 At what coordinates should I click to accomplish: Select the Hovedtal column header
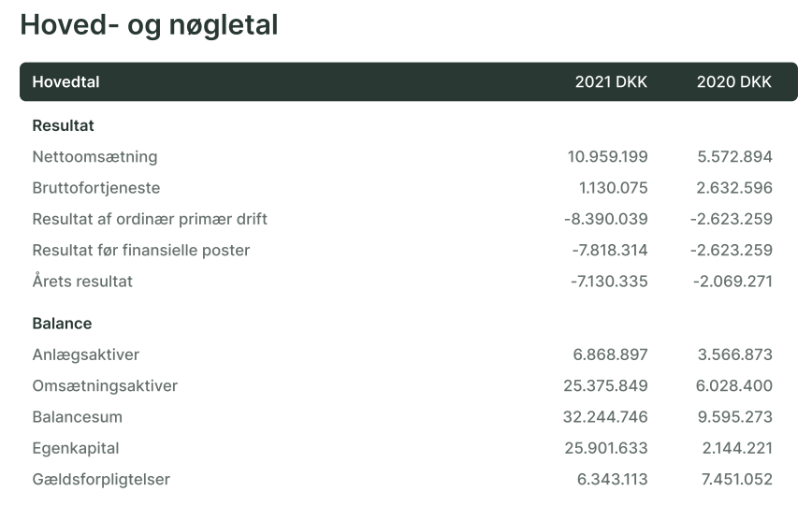(65, 81)
